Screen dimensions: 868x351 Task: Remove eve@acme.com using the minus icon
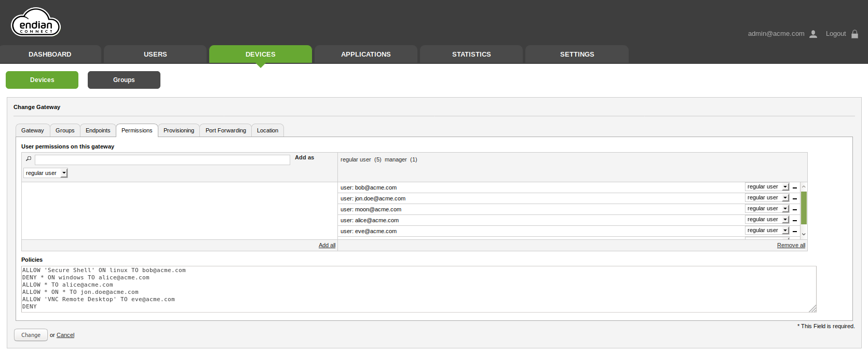[x=794, y=231]
